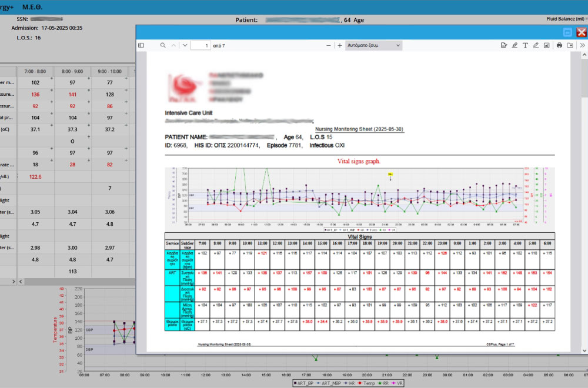The image size is (588, 388).
Task: Toggle the PDF viewer sidebar panel
Action: point(141,45)
